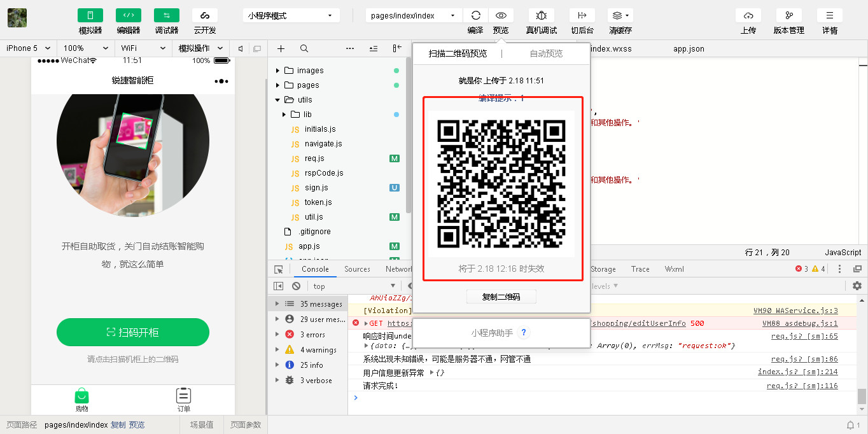The height and width of the screenshot is (434, 868).
Task: Expand the pages folder
Action: click(277, 85)
